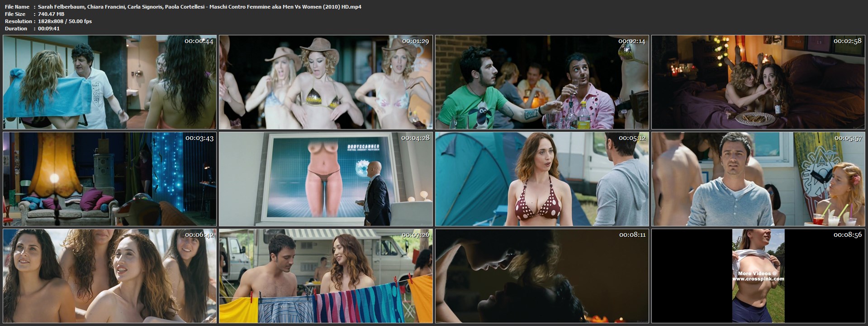
Task: Click the duration value 00:09:41
Action: [49, 29]
